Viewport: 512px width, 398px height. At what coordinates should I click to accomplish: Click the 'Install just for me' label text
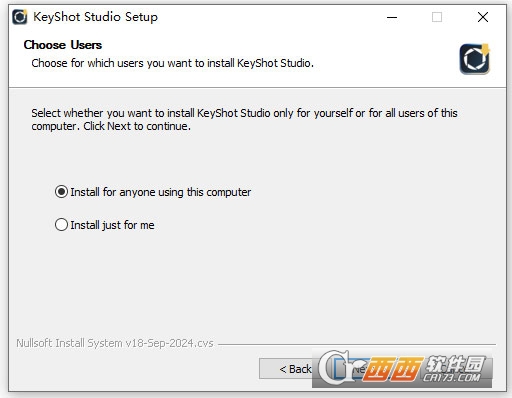pos(112,225)
